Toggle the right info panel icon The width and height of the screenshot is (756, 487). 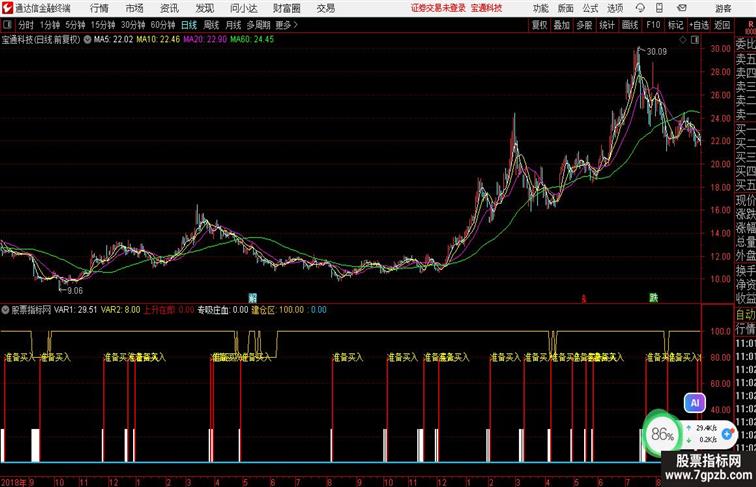[x=695, y=40]
